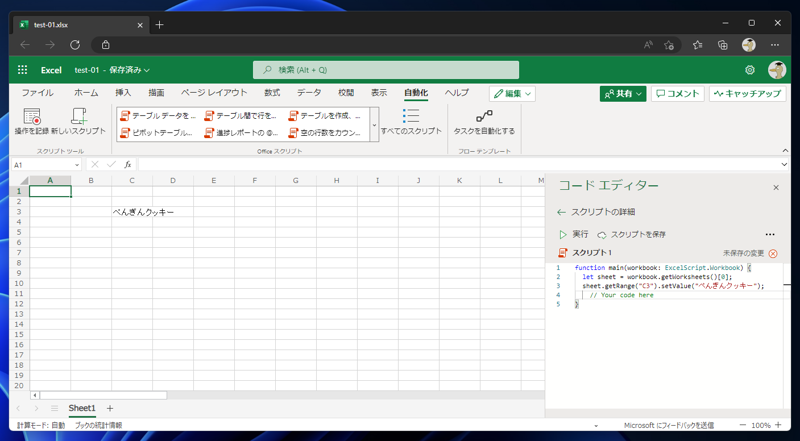Open browser settings and more menu
Image resolution: width=800 pixels, height=441 pixels.
[x=774, y=45]
